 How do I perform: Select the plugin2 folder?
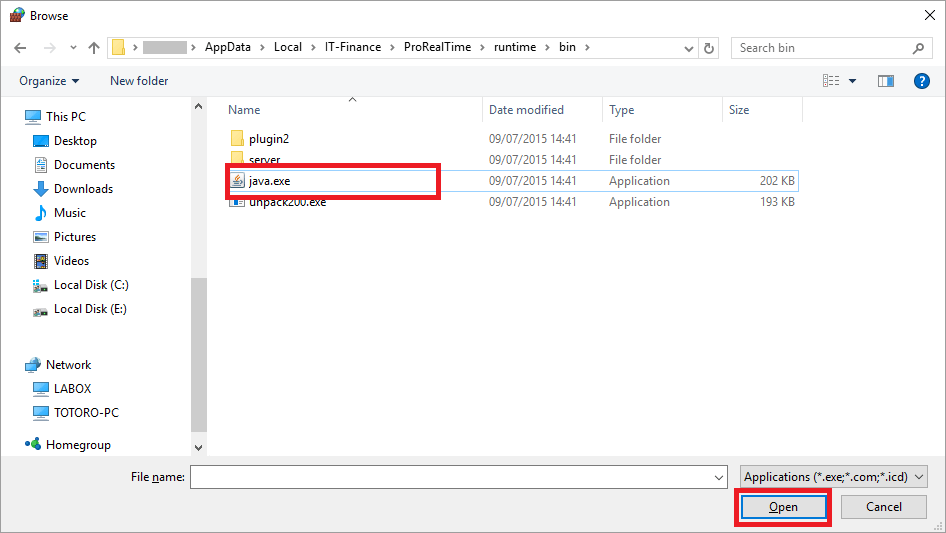pyautogui.click(x=268, y=139)
